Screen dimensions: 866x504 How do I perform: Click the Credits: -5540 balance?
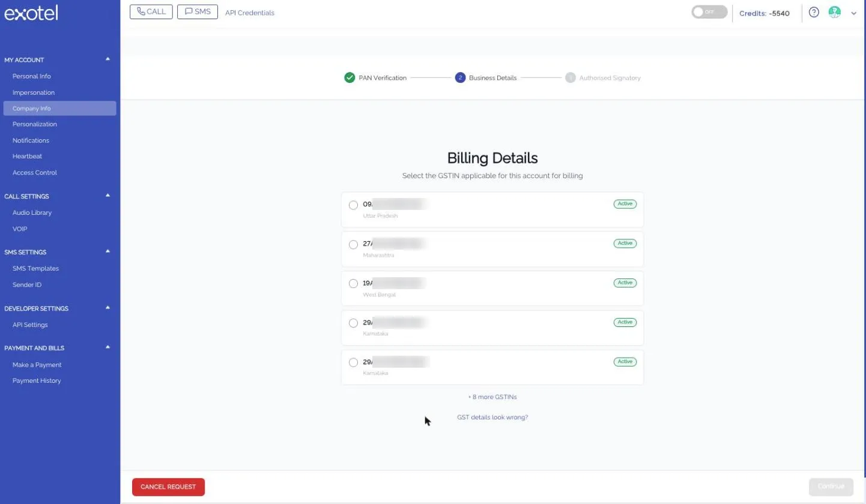(765, 13)
